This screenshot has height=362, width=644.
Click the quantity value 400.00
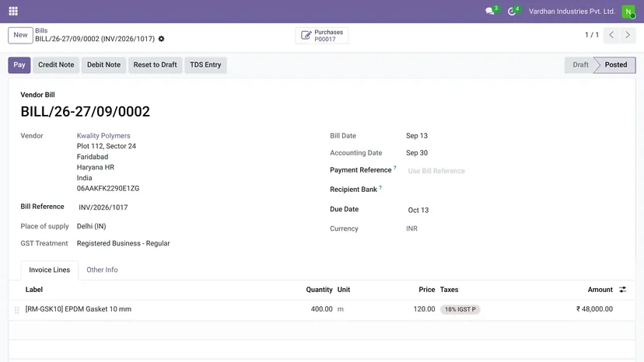click(x=321, y=309)
